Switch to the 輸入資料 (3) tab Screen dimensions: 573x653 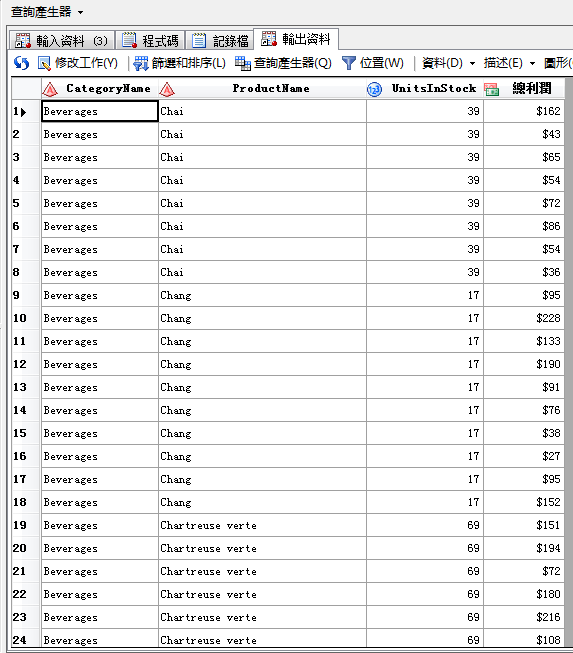tap(62, 41)
